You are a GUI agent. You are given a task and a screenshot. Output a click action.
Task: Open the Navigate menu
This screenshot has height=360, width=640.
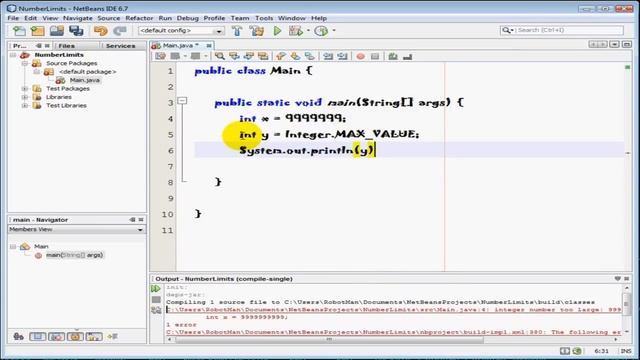point(78,18)
